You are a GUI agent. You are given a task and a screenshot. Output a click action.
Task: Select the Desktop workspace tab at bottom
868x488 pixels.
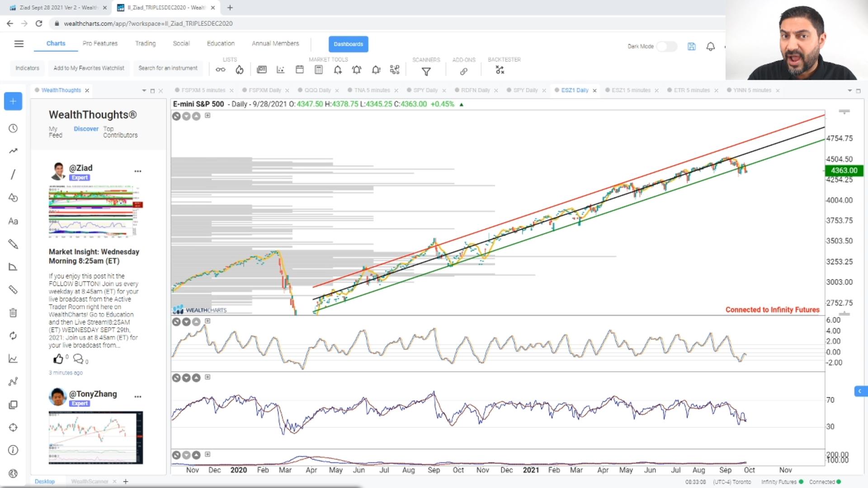(x=45, y=481)
